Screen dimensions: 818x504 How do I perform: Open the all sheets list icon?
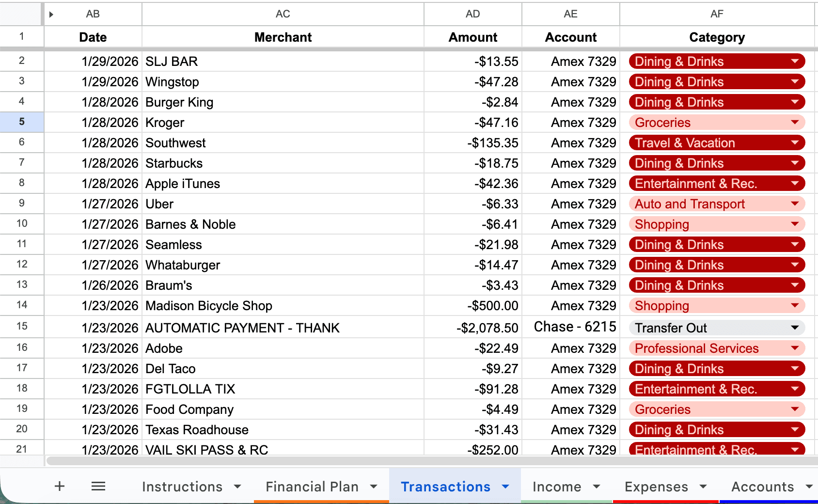click(98, 487)
